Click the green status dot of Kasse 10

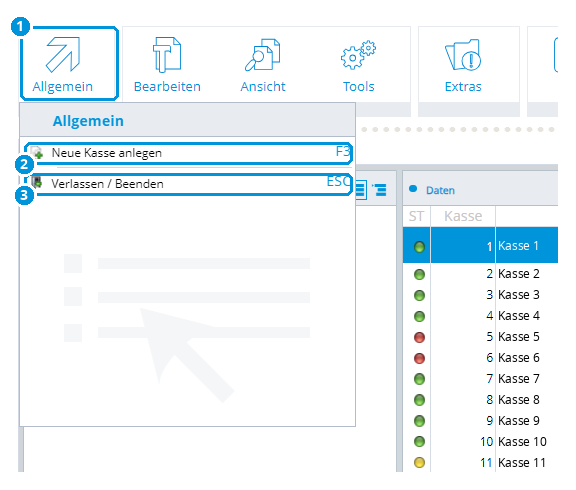419,442
